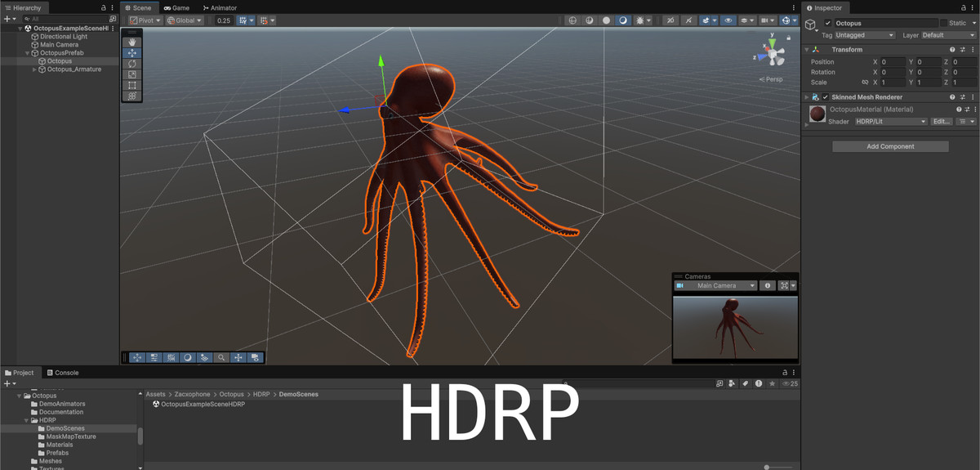Viewport: 980px width, 470px height.
Task: Collapse the HDRP folder in Project tree
Action: [26, 420]
